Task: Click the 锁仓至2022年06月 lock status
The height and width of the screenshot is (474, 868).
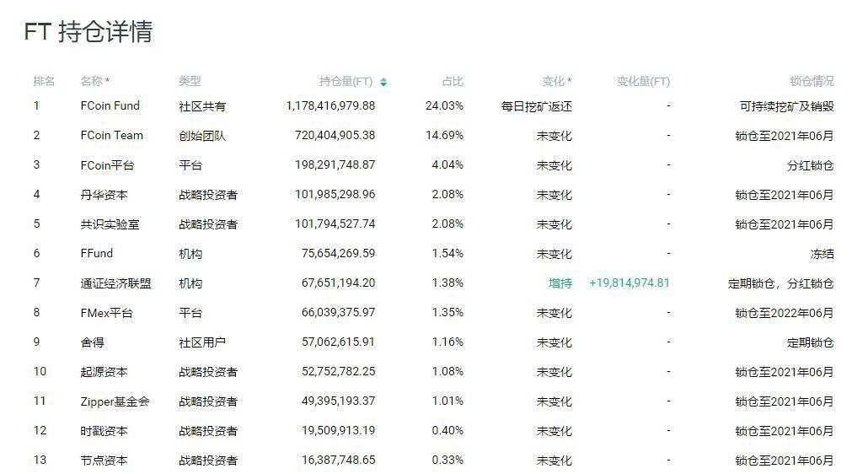Action: (x=785, y=313)
